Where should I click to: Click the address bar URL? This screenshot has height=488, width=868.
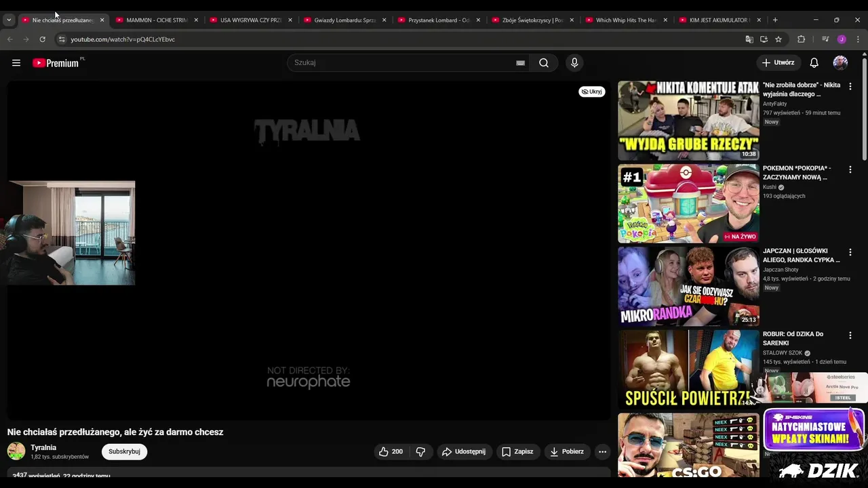(x=123, y=39)
